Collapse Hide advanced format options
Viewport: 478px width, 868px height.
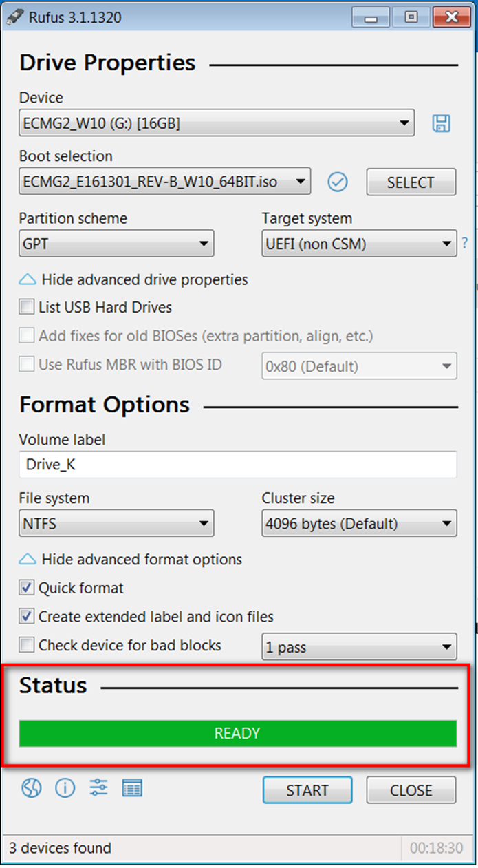click(131, 559)
